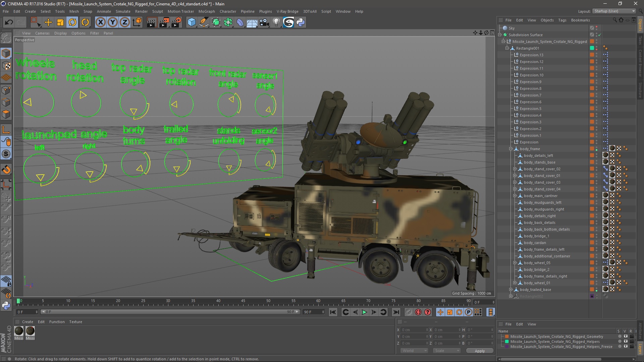Viewport: 644px width, 362px height.
Task: Open the MoGraph menu
Action: point(207,11)
